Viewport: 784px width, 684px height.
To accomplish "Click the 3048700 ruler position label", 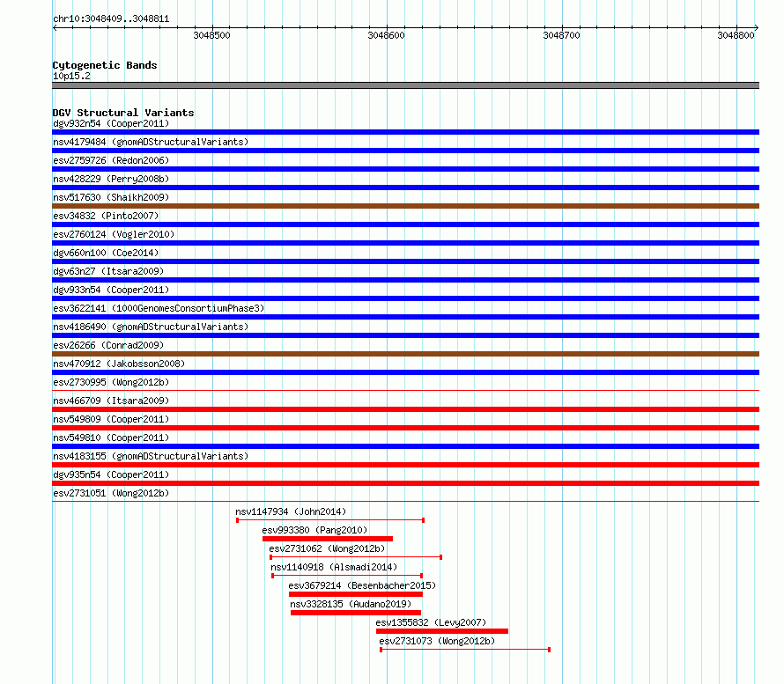I will 561,35.
